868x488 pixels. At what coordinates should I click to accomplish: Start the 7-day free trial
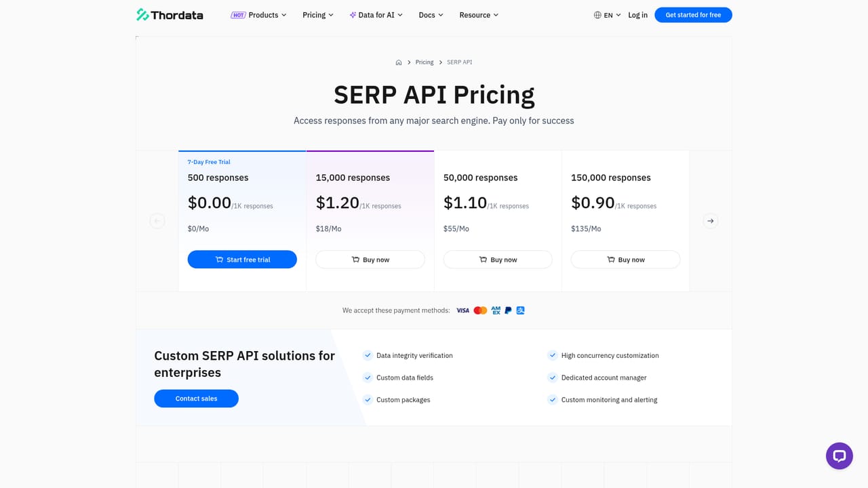[x=242, y=260]
